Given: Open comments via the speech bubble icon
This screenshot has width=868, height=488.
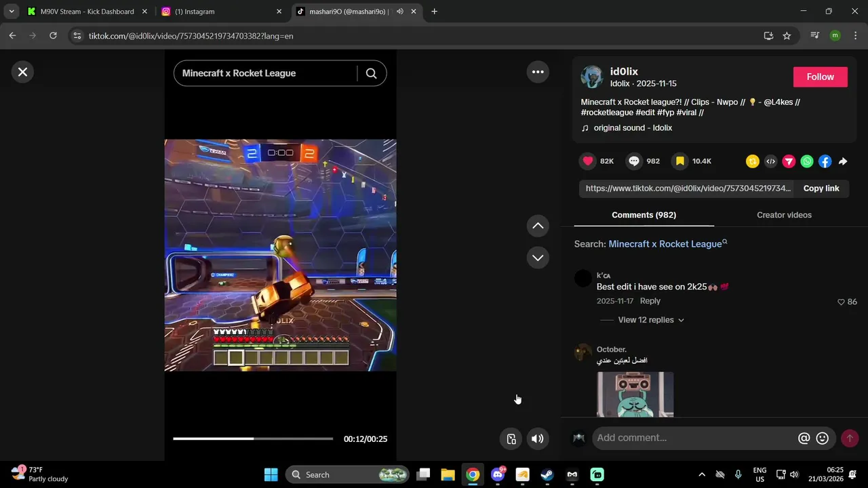Looking at the screenshot, I should [x=634, y=161].
